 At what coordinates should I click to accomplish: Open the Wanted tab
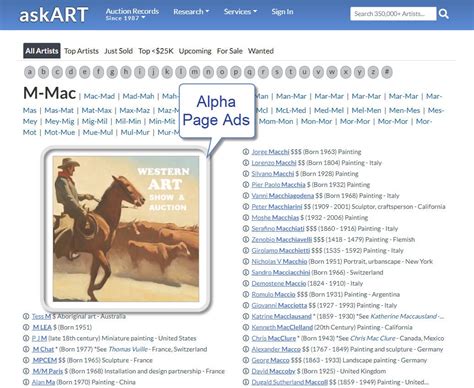[x=261, y=51]
